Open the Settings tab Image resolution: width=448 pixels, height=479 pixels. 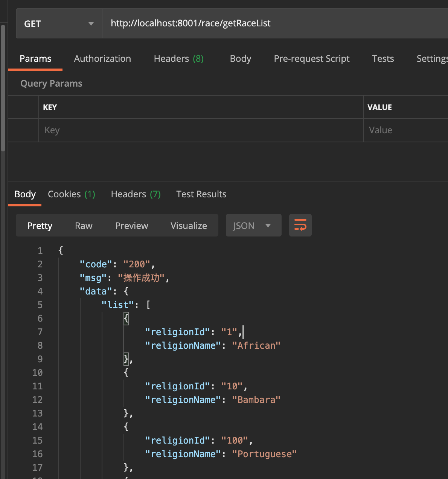click(432, 59)
